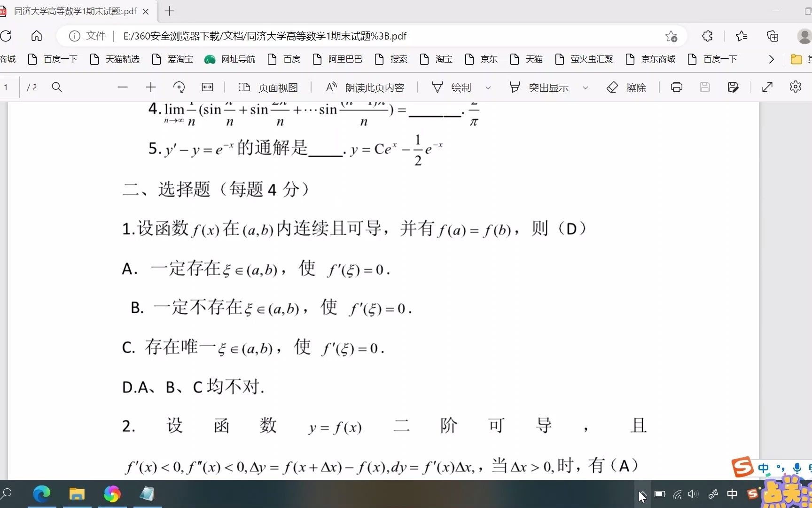Open the 阿里巴巴 bookmark
This screenshot has height=508, width=812.
coord(337,59)
